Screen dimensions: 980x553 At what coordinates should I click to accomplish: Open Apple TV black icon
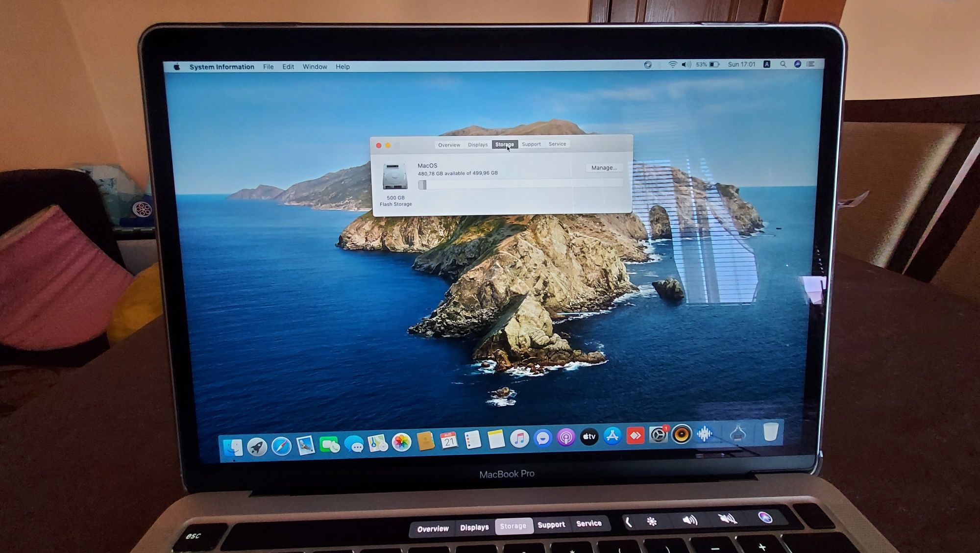click(x=589, y=436)
